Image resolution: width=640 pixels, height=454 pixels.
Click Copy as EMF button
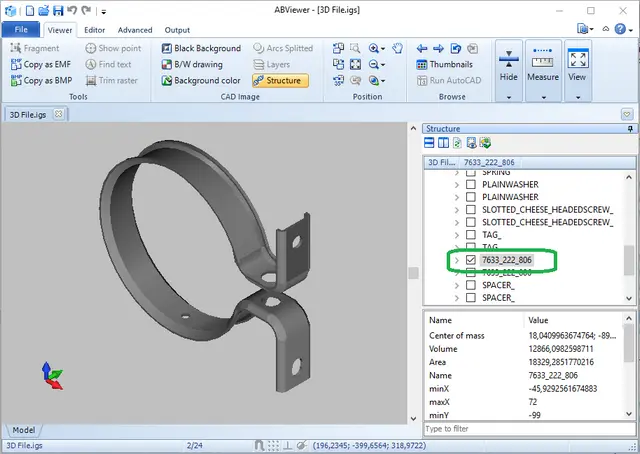point(41,64)
